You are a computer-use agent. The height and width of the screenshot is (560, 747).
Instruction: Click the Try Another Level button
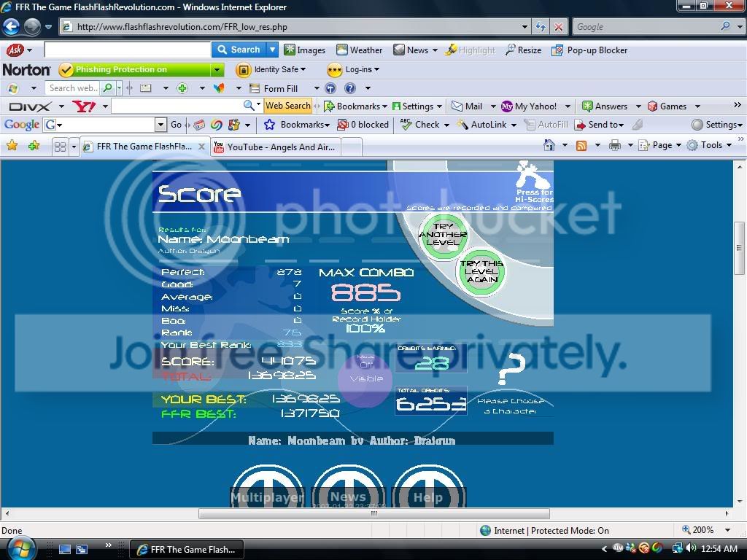[x=442, y=235]
